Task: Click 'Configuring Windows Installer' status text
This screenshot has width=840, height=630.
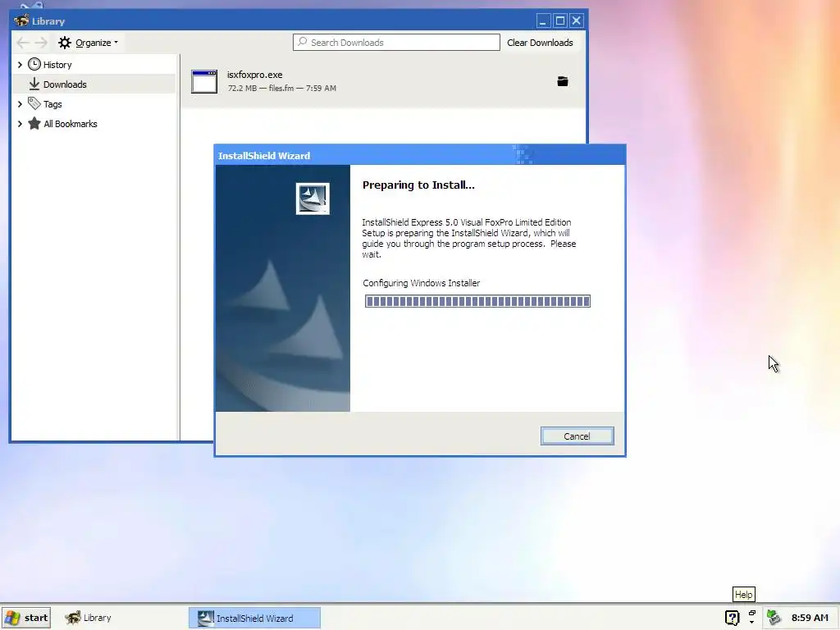Action: click(421, 283)
